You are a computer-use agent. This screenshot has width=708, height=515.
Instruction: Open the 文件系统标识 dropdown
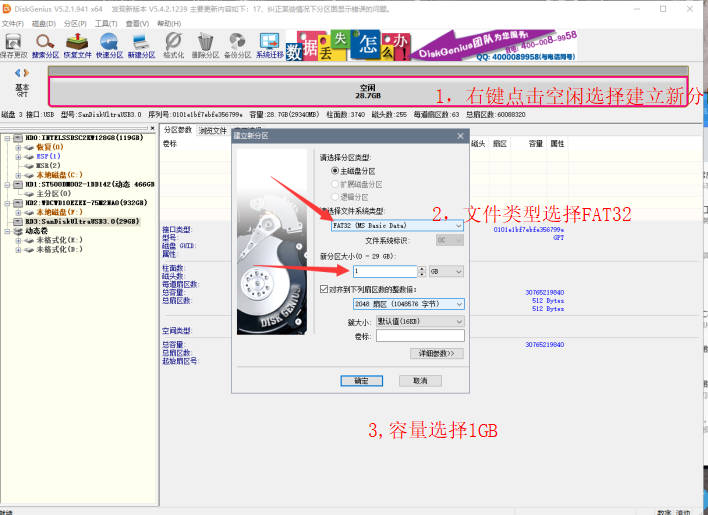point(450,240)
